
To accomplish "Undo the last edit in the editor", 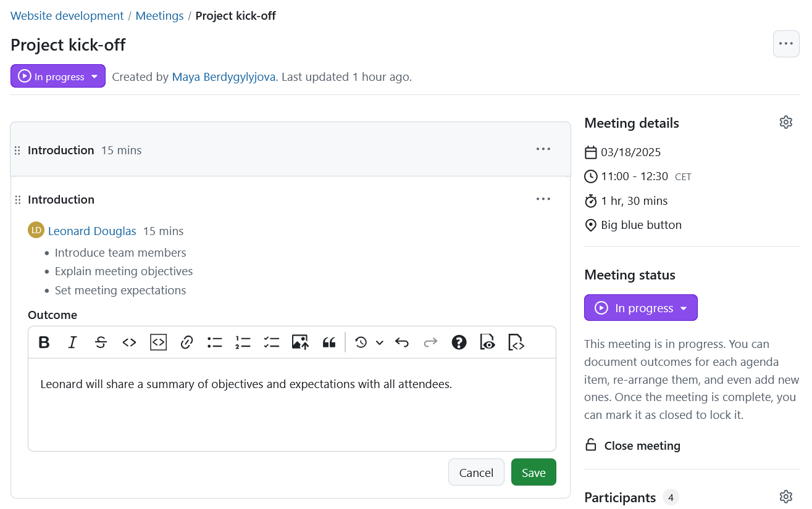I will pyautogui.click(x=402, y=342).
